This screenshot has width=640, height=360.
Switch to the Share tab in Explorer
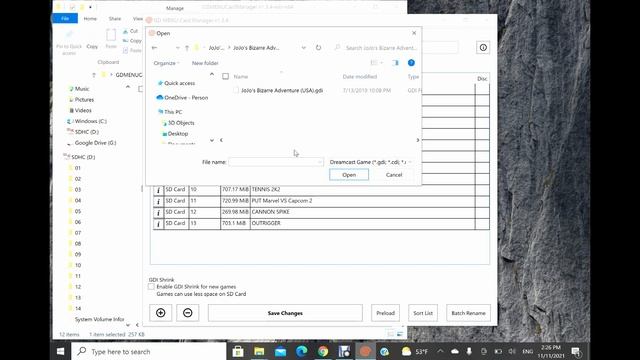(115, 19)
